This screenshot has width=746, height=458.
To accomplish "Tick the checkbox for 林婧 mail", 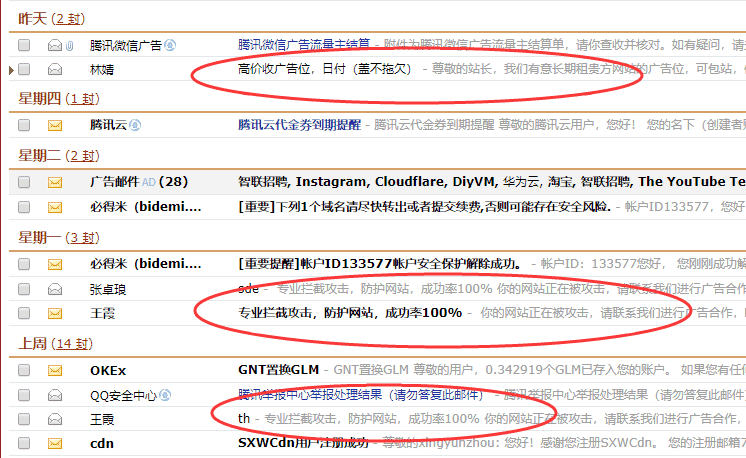I will pos(24,69).
